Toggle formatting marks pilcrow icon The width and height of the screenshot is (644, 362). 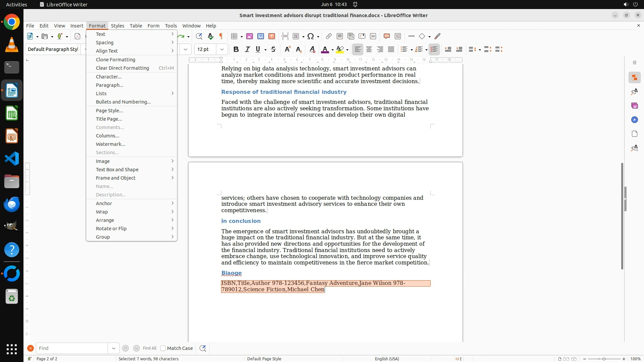pos(221,36)
